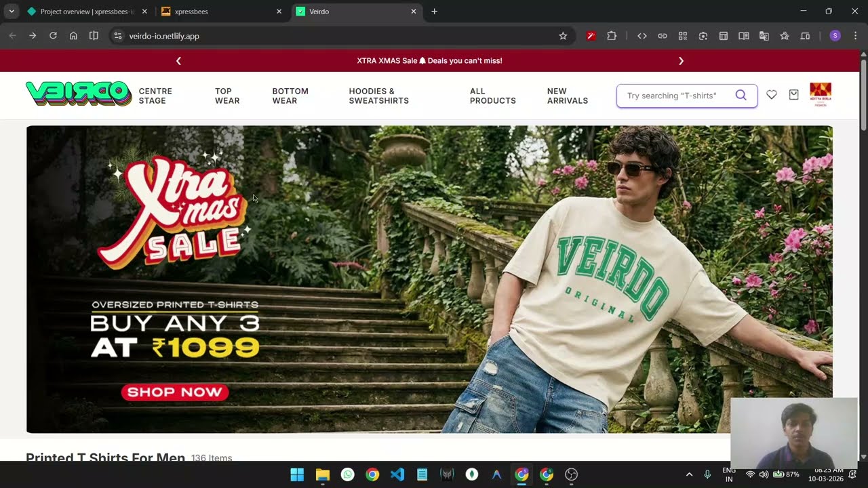Open the browser side panel icon
The image size is (868, 488).
click(94, 36)
